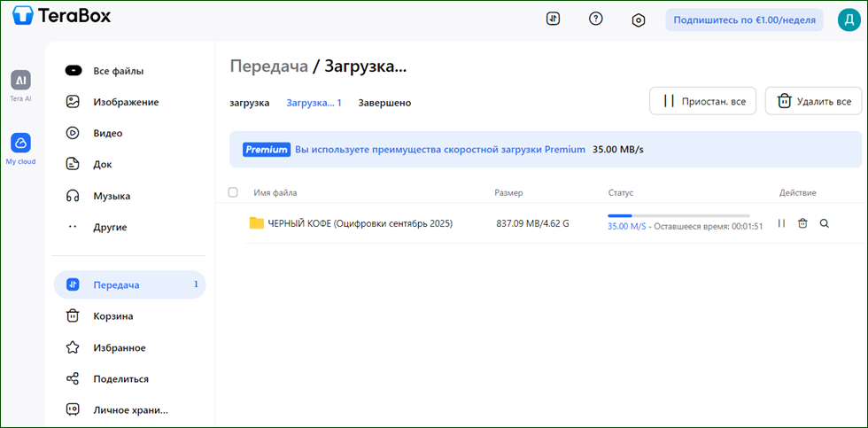Open the Загрузка... 1 tab
868x428 pixels.
(314, 103)
